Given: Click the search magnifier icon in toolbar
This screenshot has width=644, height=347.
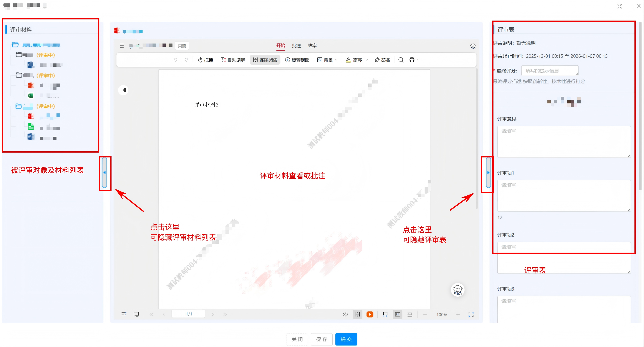Looking at the screenshot, I should tap(401, 60).
